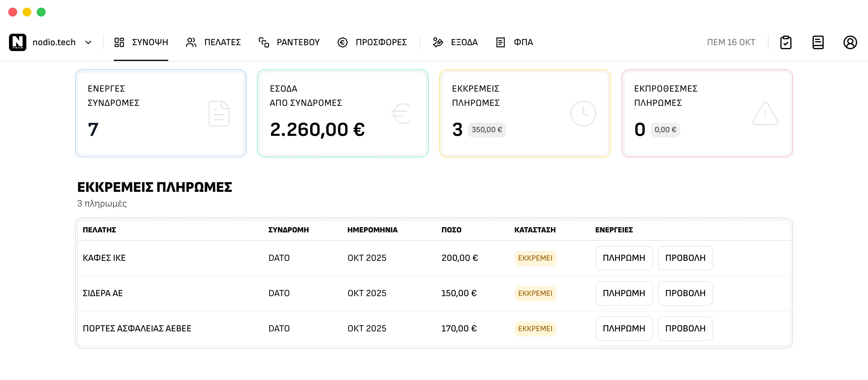Select the ΕΣΟΔΑ ΑΠΟ ΣΥΝΔΡΟΜΕΣ card
Image resolution: width=868 pixels, height=380 pixels.
click(343, 114)
